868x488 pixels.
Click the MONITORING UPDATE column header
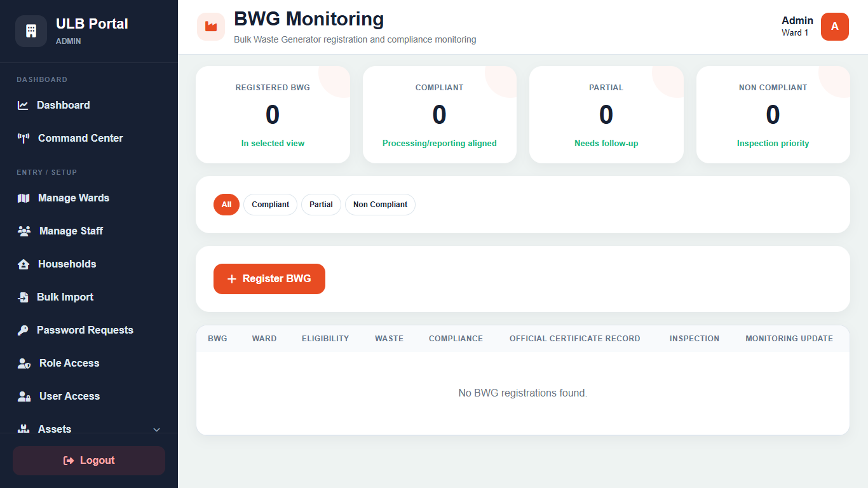click(789, 339)
